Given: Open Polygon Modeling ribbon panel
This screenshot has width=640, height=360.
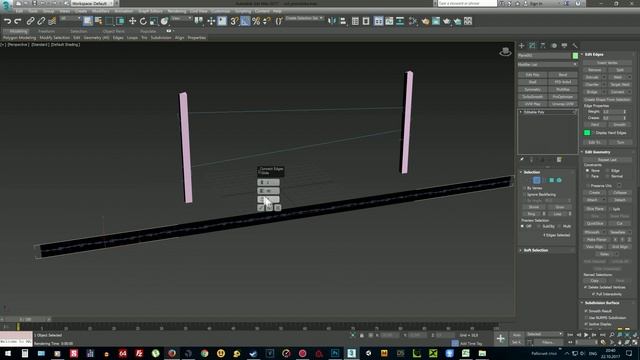Looking at the screenshot, I should (x=20, y=38).
